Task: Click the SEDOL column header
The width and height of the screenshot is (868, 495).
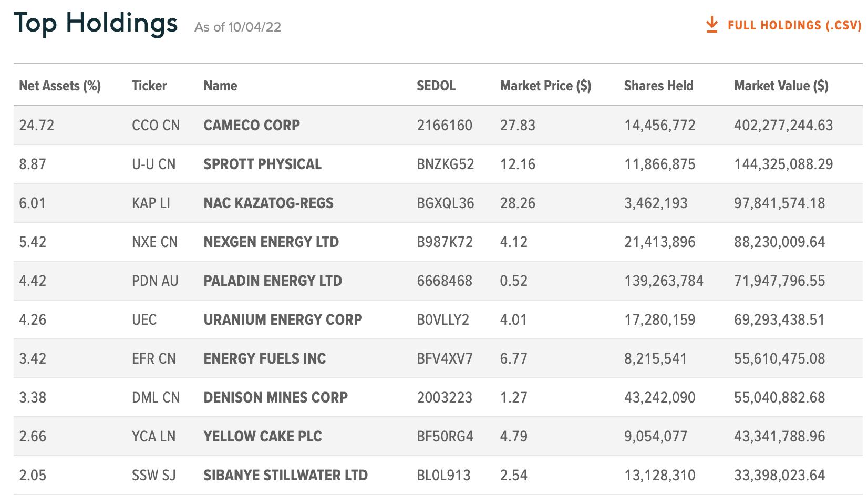Action: point(436,86)
